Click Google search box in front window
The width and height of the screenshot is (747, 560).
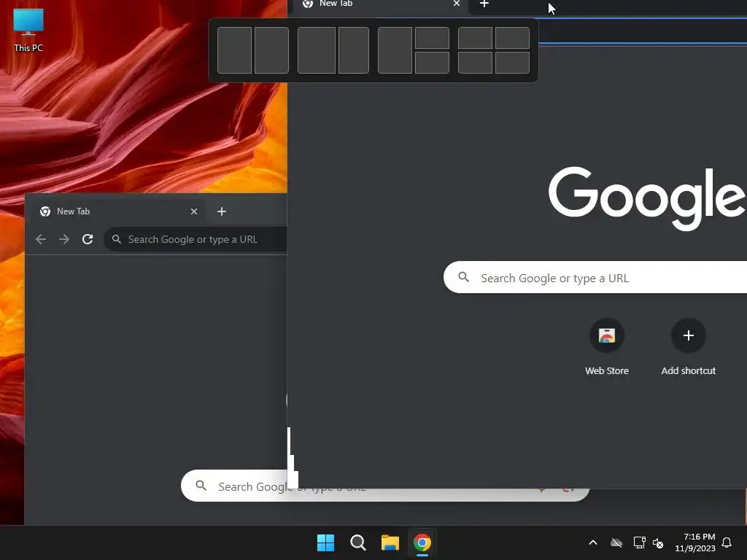point(595,277)
